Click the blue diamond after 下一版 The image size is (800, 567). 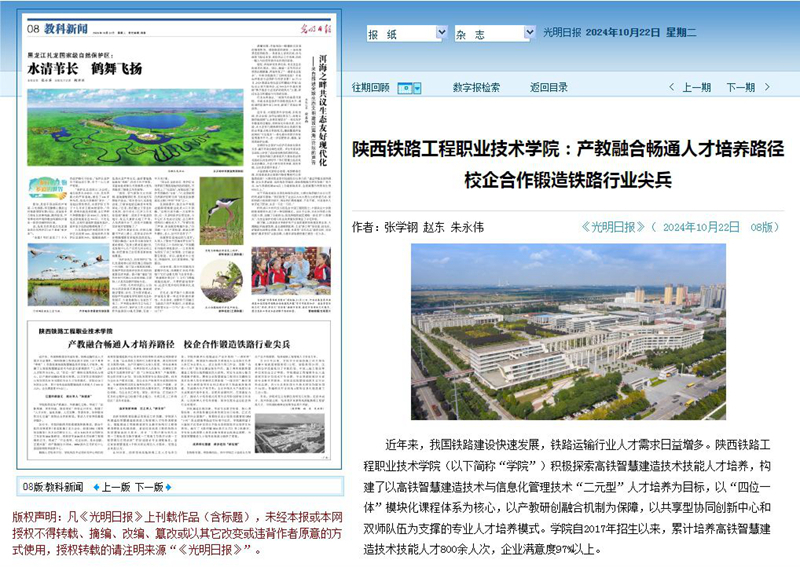pos(168,487)
